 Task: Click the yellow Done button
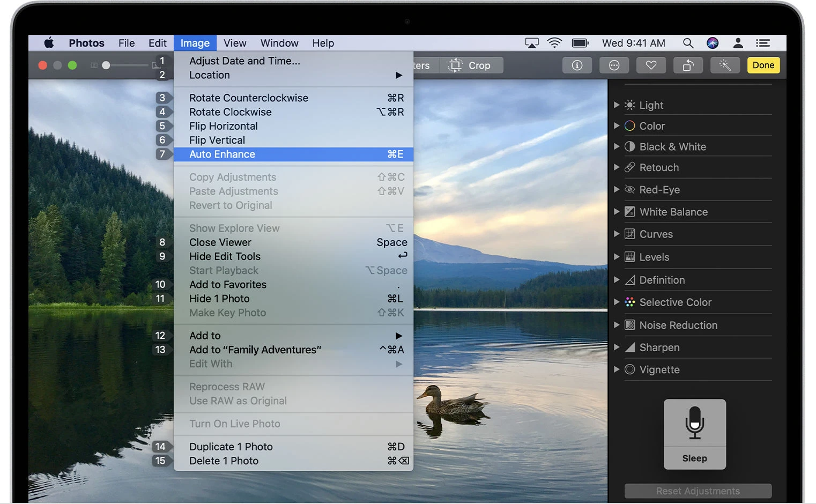[x=763, y=65]
